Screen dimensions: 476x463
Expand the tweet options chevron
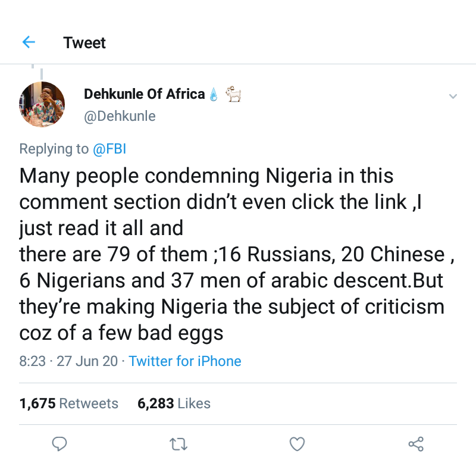[452, 96]
